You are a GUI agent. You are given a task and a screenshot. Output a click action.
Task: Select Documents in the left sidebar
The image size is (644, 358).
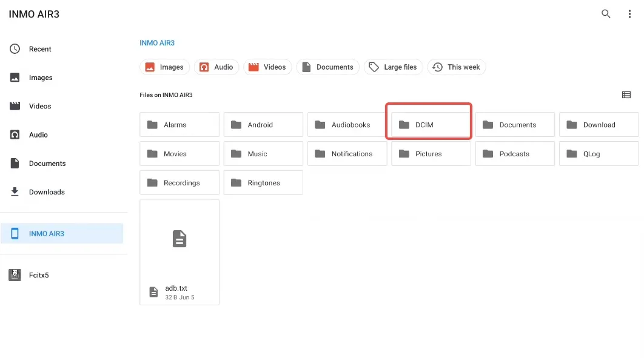coord(47,164)
